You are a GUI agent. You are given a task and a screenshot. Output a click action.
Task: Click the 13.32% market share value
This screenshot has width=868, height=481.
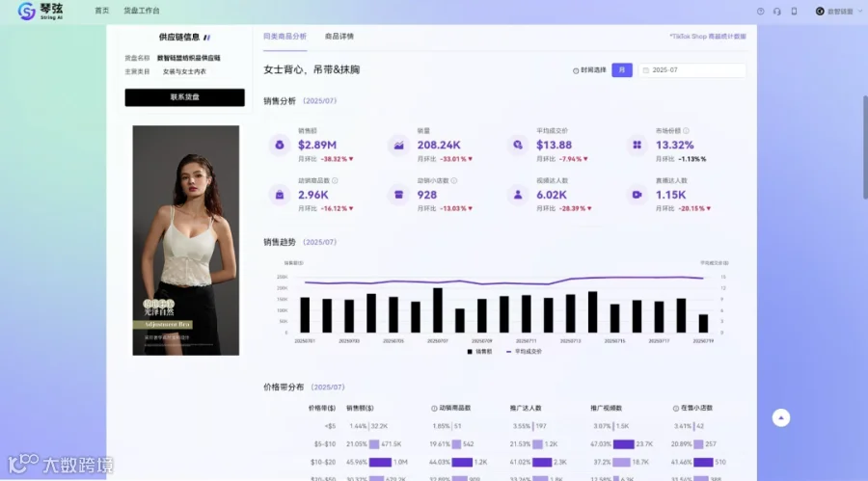pyautogui.click(x=675, y=145)
